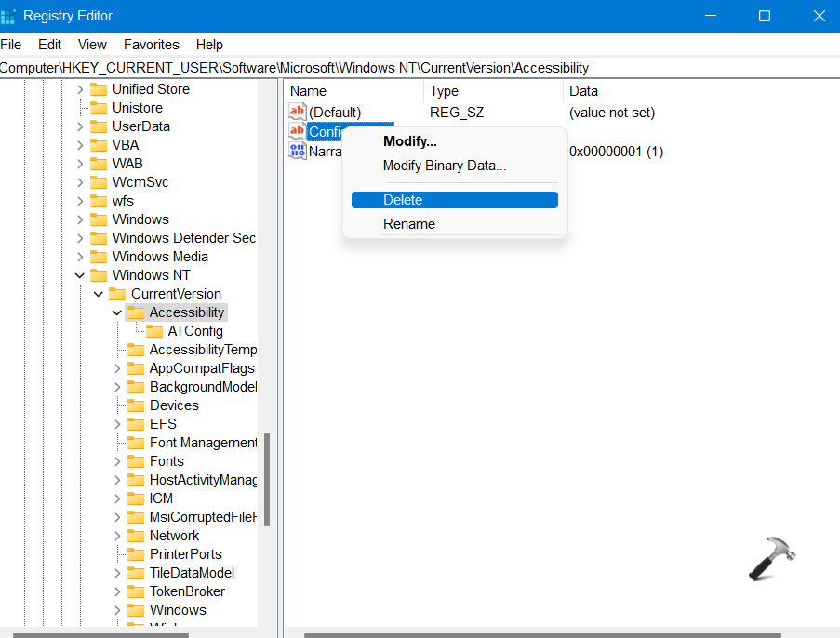Image resolution: width=840 pixels, height=638 pixels.
Task: Click the string icon beside the selected Confi value
Action: click(x=297, y=131)
